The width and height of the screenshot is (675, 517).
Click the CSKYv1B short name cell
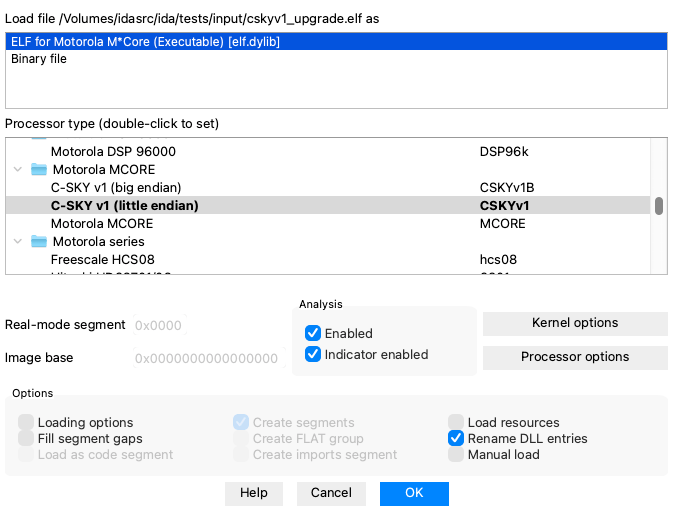[507, 188]
